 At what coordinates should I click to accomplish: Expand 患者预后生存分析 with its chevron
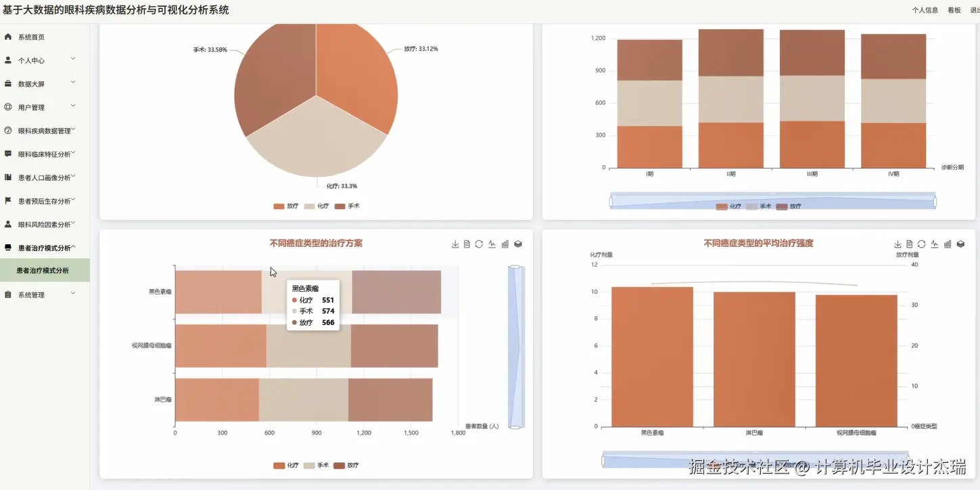pos(73,200)
